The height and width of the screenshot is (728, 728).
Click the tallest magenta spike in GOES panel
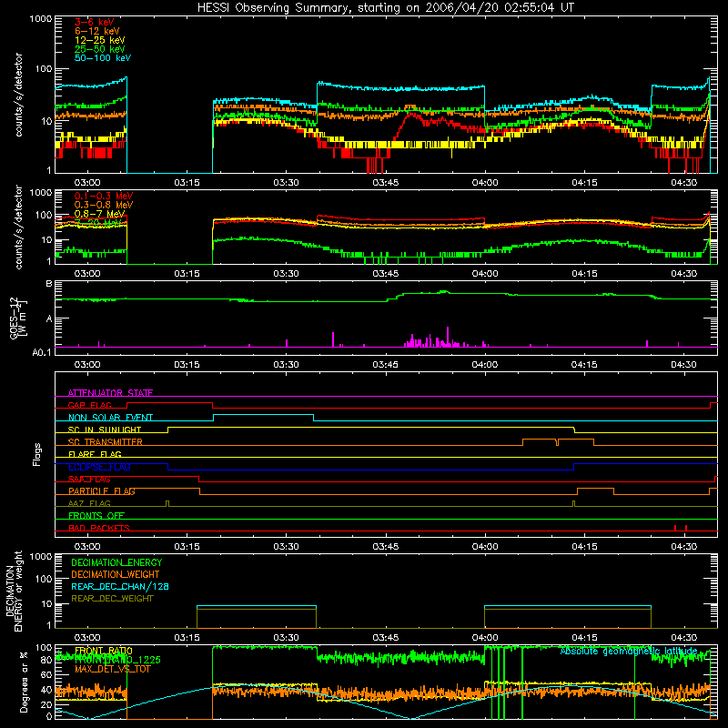[x=448, y=337]
